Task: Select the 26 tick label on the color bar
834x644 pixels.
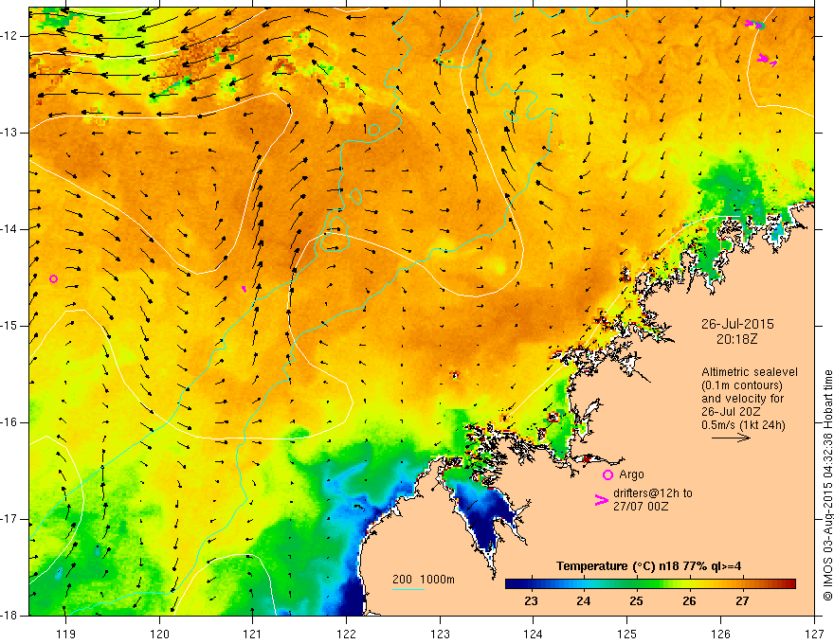Action: coord(689,601)
